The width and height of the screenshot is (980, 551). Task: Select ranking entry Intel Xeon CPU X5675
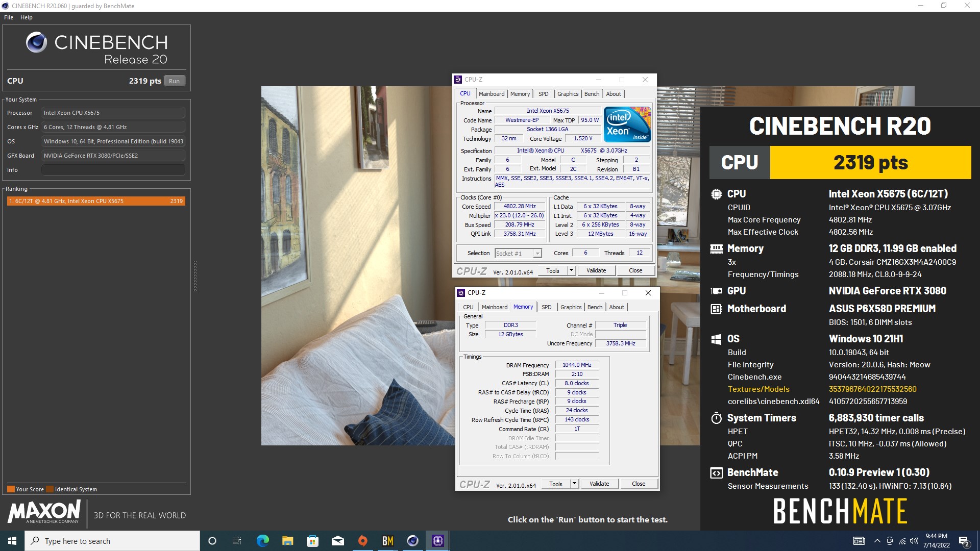pos(96,201)
